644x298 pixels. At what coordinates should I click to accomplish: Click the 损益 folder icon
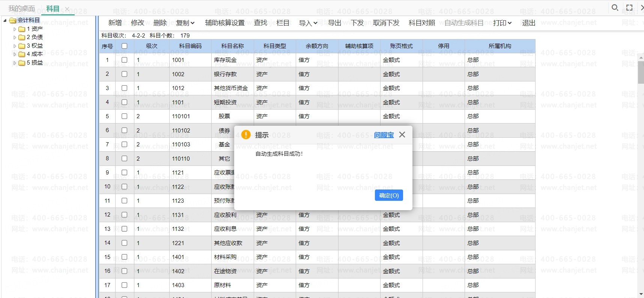coord(22,63)
